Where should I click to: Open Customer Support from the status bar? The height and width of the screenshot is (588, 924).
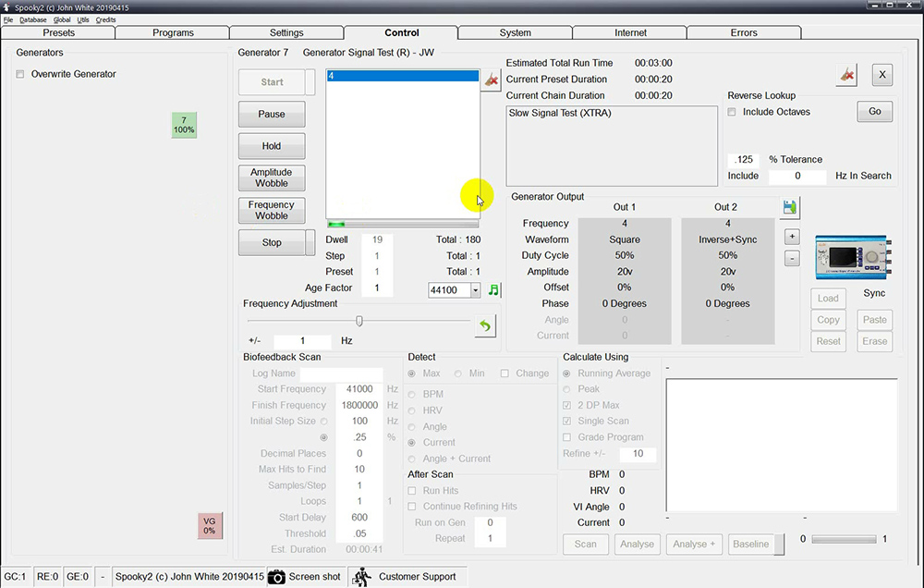417,577
